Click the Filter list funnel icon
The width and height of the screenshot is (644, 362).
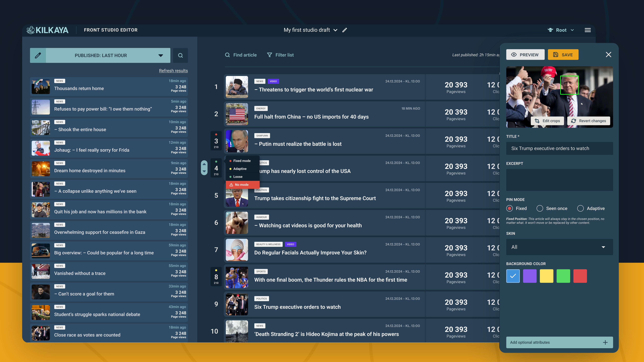(270, 55)
